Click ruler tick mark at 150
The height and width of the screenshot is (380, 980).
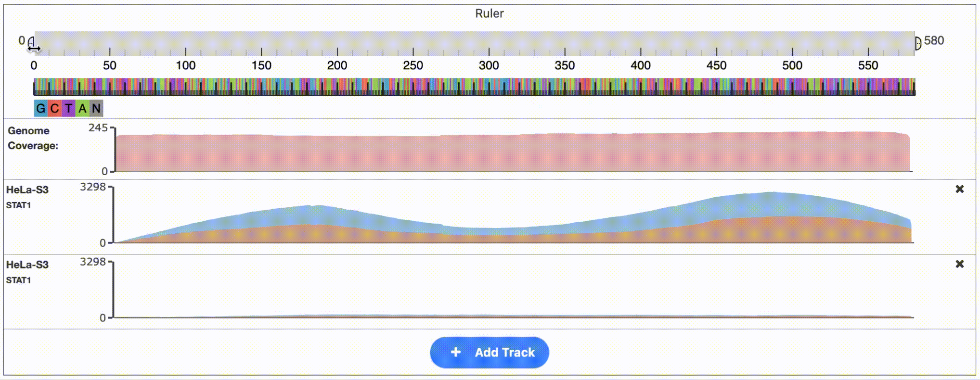click(261, 51)
